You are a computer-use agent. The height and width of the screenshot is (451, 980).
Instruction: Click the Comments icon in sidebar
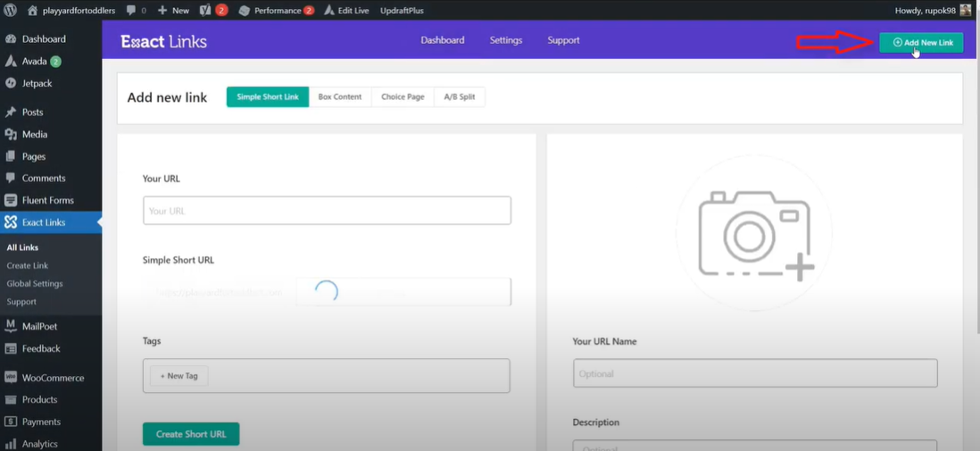[x=11, y=179]
